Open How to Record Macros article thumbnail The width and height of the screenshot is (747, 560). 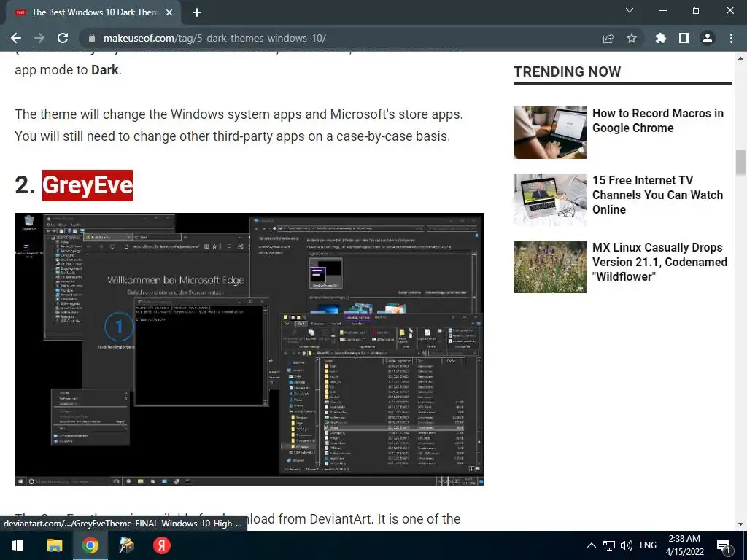point(550,133)
